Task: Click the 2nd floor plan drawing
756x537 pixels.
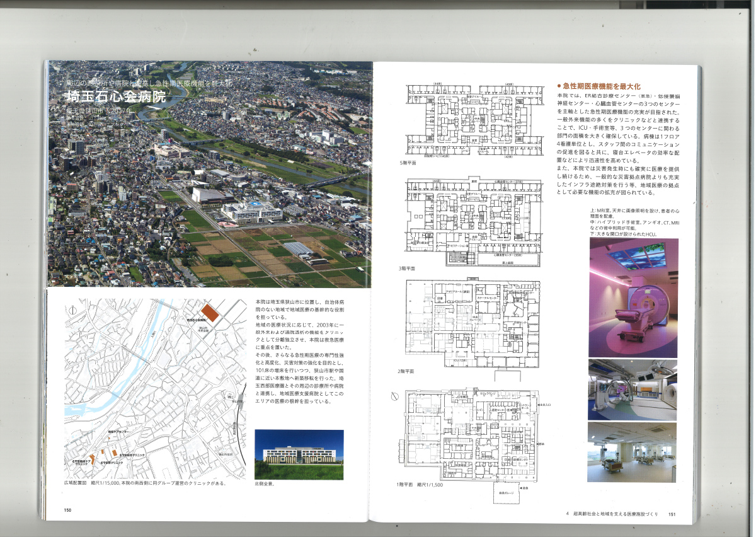Action: pos(472,323)
